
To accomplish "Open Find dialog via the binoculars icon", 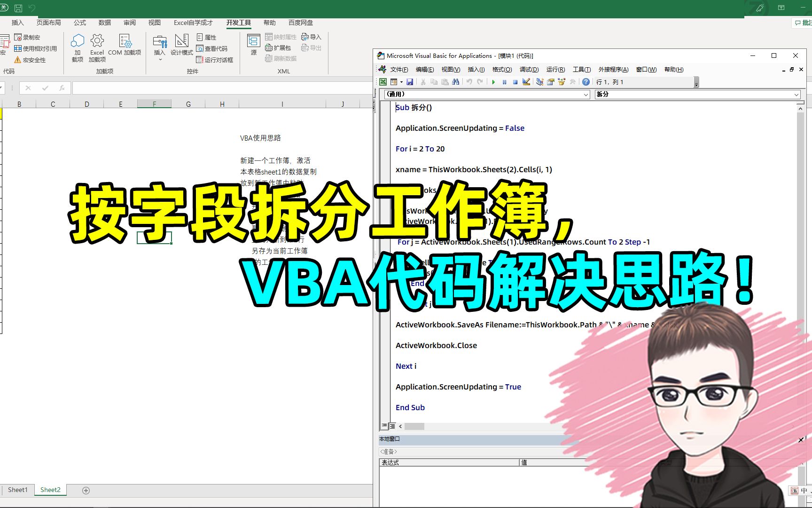I will 456,82.
